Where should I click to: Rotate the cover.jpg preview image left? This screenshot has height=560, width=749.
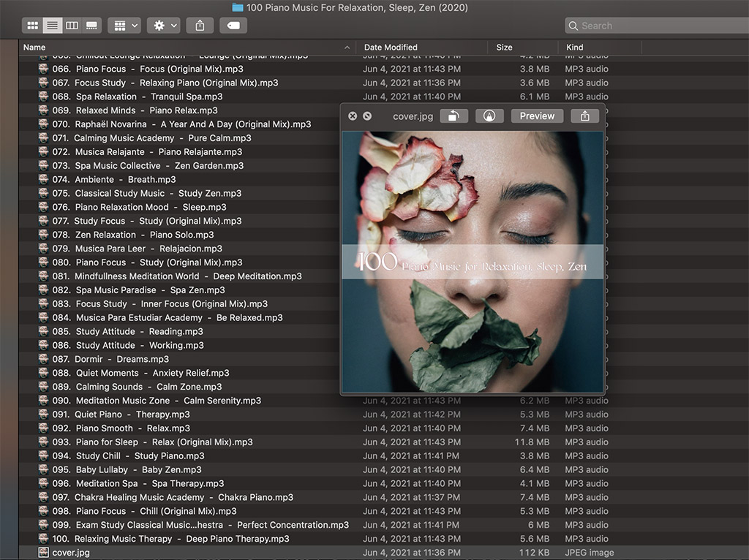pos(453,116)
